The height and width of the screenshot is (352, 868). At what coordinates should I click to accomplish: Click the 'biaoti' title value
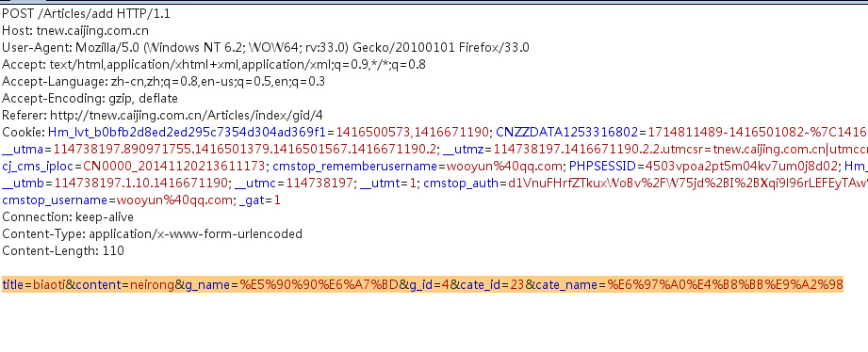[49, 284]
